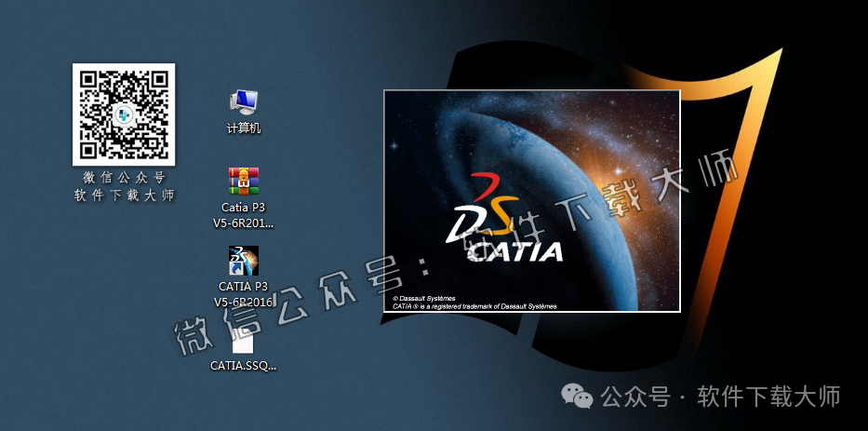The width and height of the screenshot is (868, 431).
Task: Select the CATIA.SSQ... blank file icon
Action: click(x=243, y=343)
